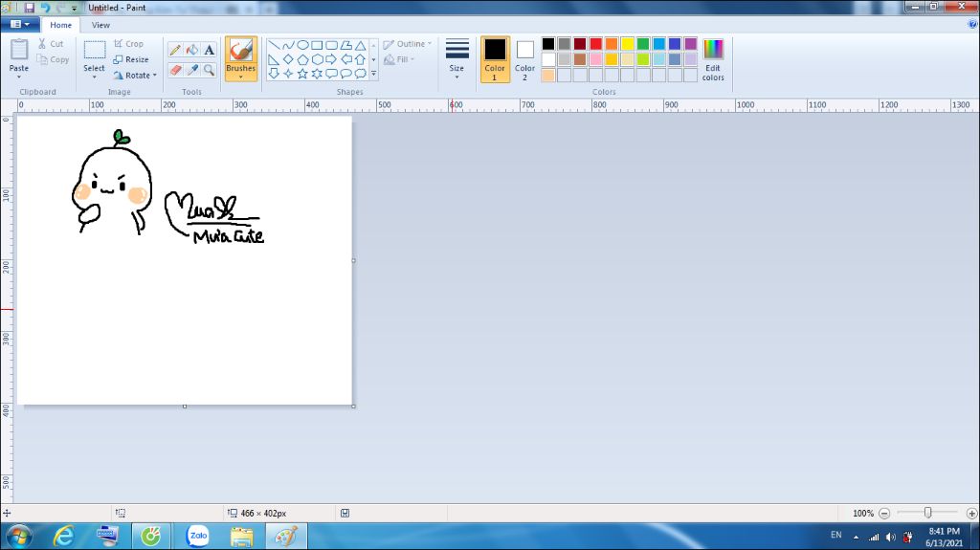This screenshot has height=550, width=980.
Task: Choose the Right arrow shape
Action: [331, 59]
